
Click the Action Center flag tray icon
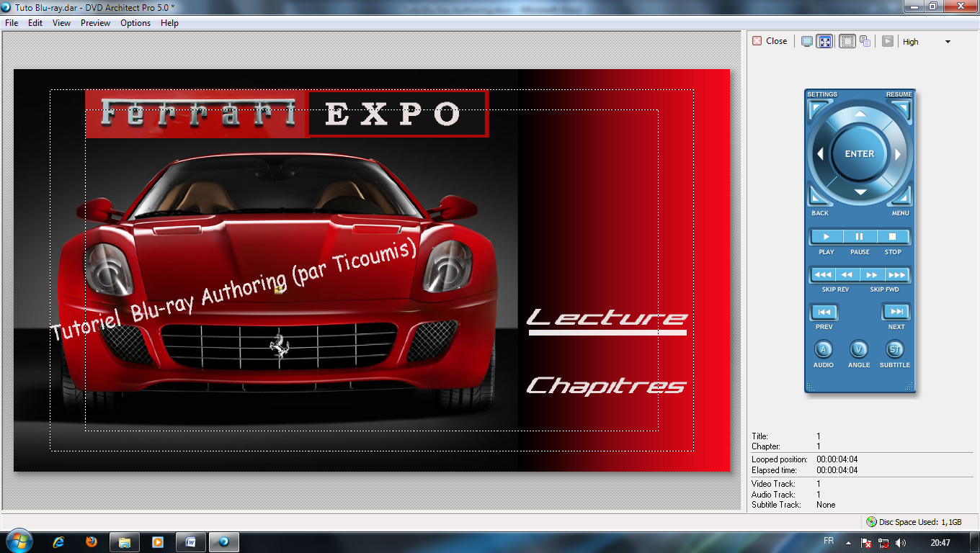[x=867, y=543]
